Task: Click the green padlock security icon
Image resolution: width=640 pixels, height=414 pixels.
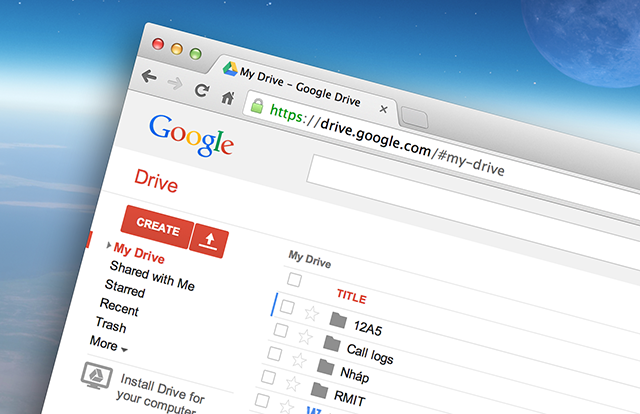Action: coord(257,105)
